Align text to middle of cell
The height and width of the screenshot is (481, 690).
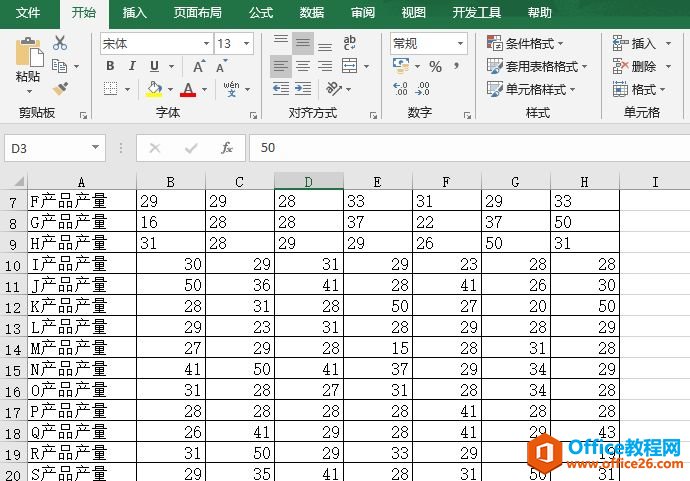click(303, 43)
